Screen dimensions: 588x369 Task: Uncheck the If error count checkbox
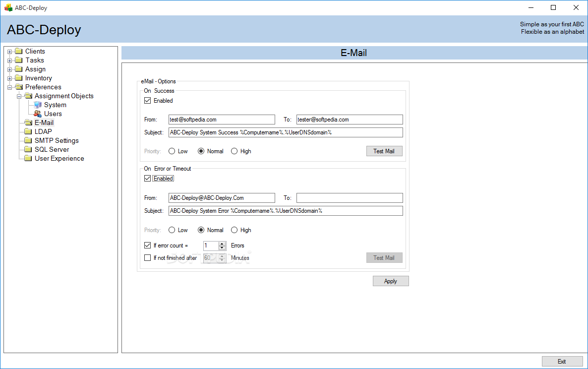(147, 245)
